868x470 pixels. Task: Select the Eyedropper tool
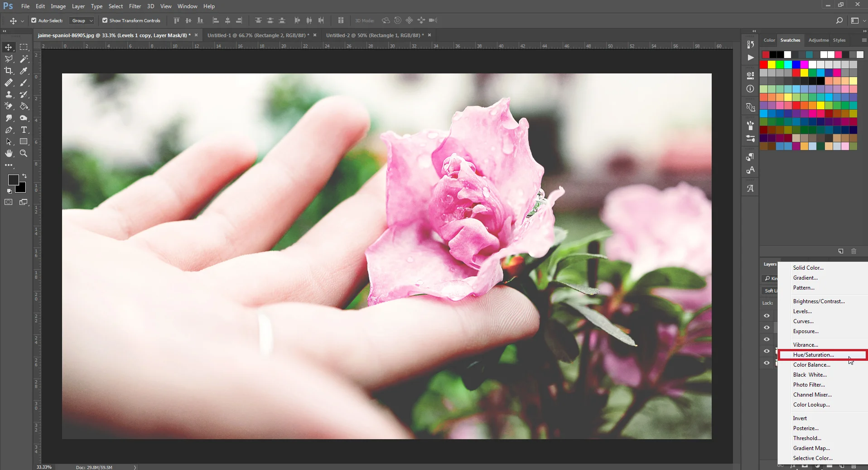(24, 71)
